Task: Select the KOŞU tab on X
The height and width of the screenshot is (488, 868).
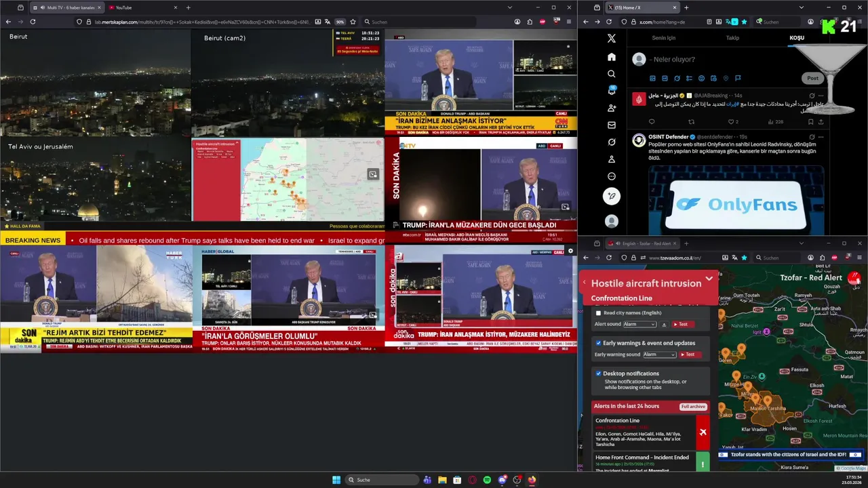Action: pos(797,38)
